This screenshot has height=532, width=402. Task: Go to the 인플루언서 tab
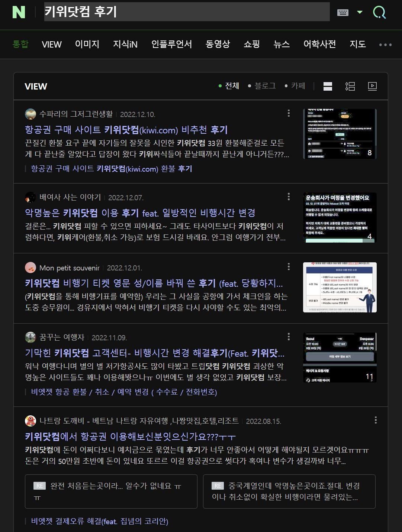(x=171, y=44)
